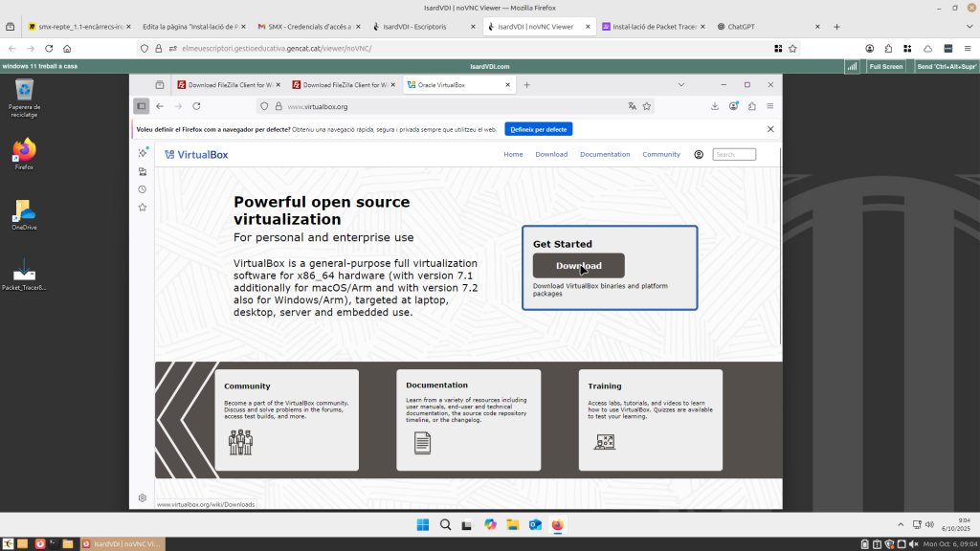Open the inner Firefox hamburger menu
980x551 pixels.
click(x=770, y=106)
